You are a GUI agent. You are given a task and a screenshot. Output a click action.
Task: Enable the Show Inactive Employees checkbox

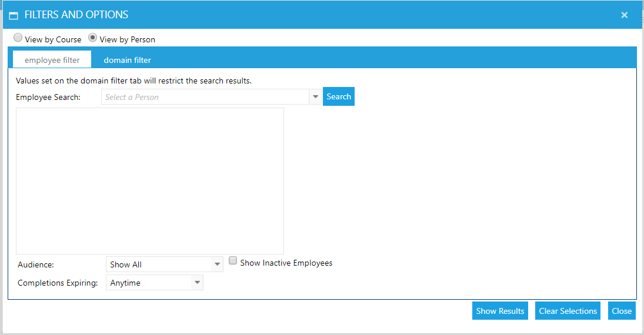[233, 261]
